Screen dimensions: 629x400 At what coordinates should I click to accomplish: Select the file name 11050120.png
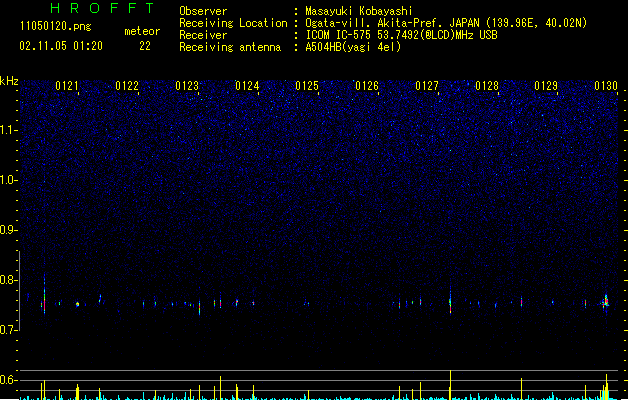[55, 26]
